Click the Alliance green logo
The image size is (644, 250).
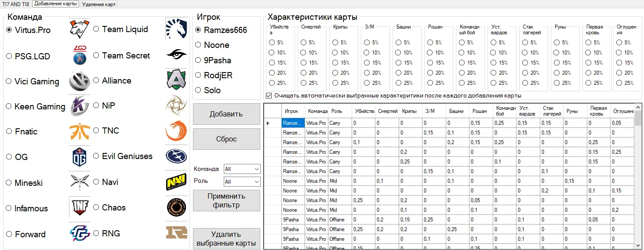(x=176, y=80)
